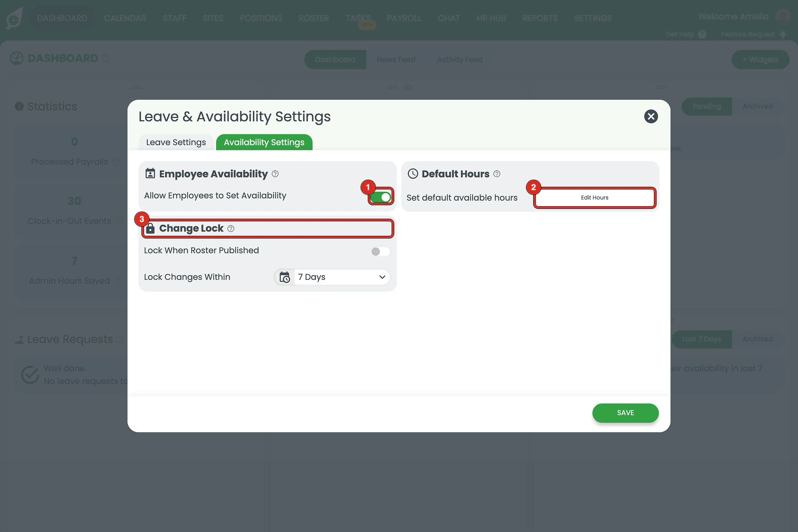This screenshot has width=798, height=532.
Task: Switch to the News Feed tab
Action: tap(396, 59)
